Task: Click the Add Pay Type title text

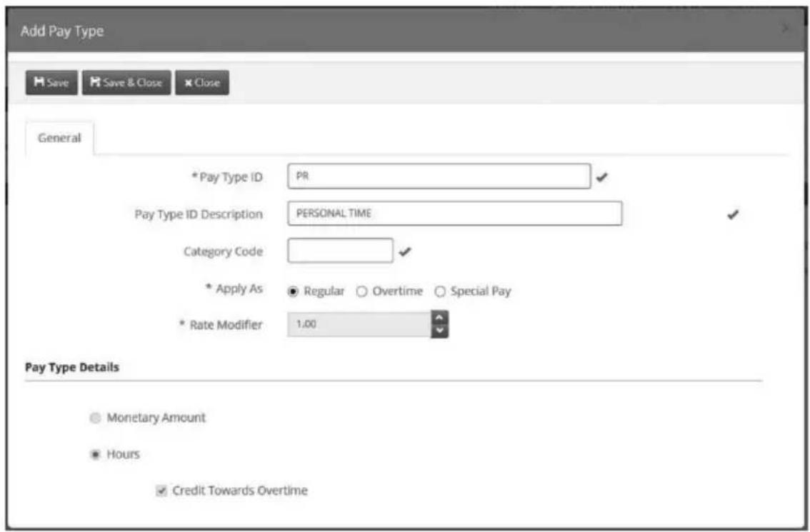Action: click(62, 31)
